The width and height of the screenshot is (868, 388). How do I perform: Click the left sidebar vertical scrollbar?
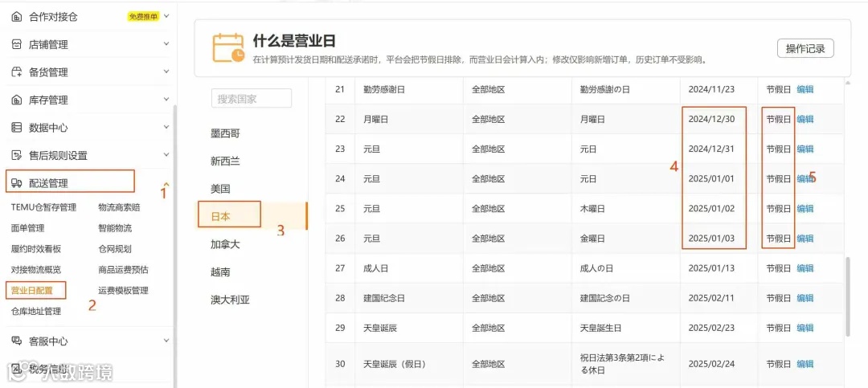[175, 247]
